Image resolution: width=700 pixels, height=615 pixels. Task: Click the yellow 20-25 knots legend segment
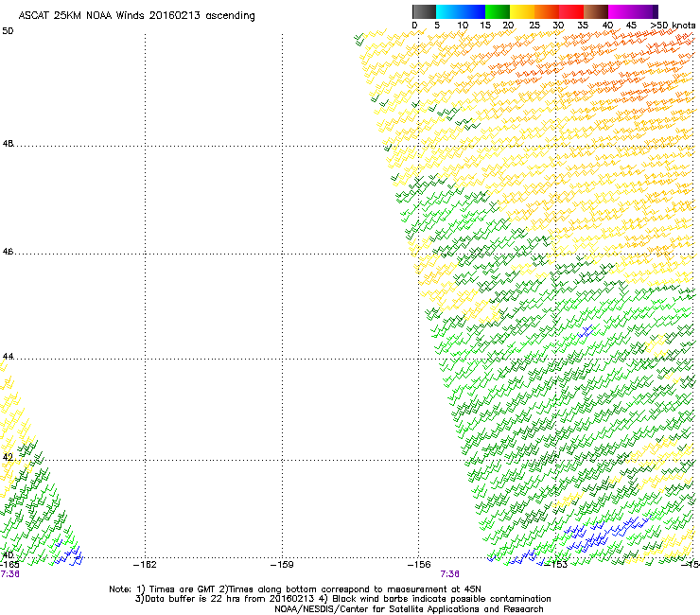click(522, 11)
